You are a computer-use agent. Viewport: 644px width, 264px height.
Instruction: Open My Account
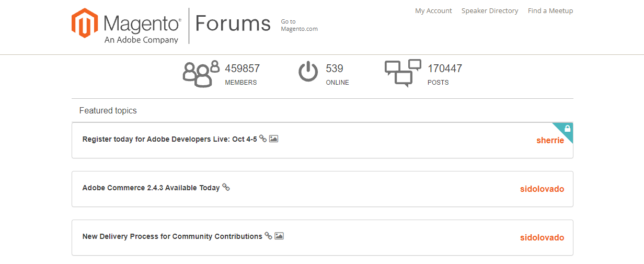(433, 10)
